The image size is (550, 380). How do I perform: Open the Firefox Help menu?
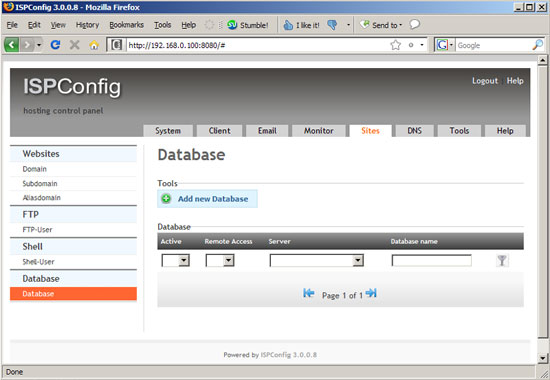[188, 25]
